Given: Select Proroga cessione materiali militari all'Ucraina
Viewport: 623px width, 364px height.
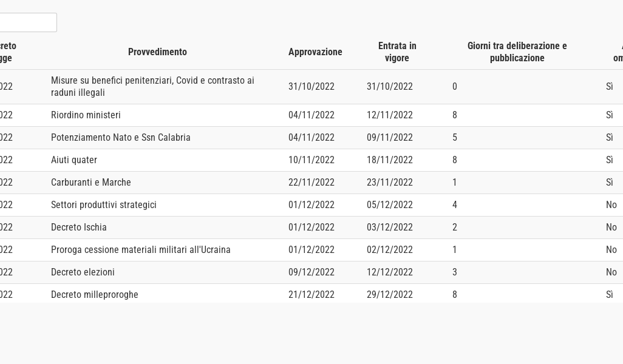Looking at the screenshot, I should 141,250.
